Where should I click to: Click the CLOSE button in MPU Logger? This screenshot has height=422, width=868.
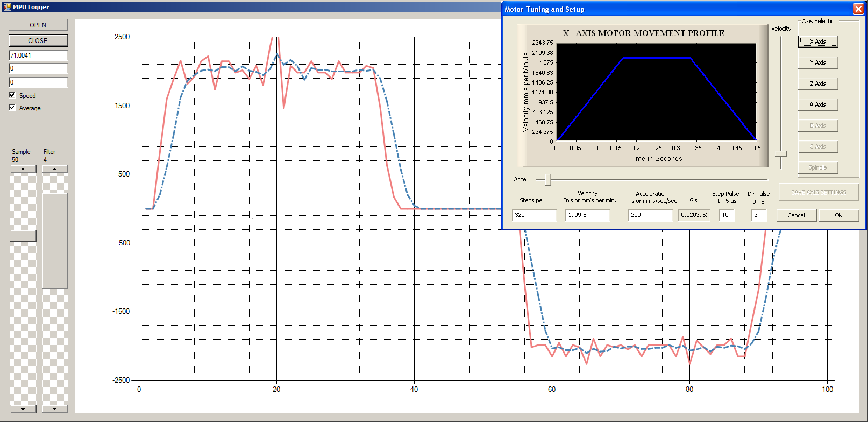pyautogui.click(x=38, y=40)
